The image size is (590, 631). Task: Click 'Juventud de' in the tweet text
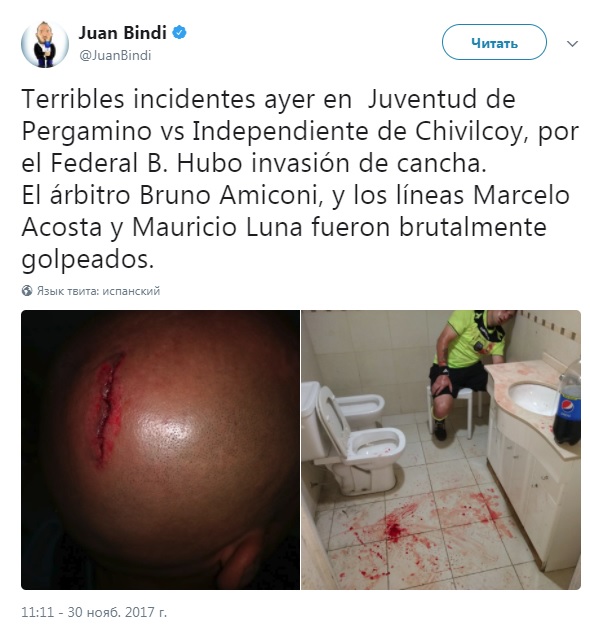[441, 99]
